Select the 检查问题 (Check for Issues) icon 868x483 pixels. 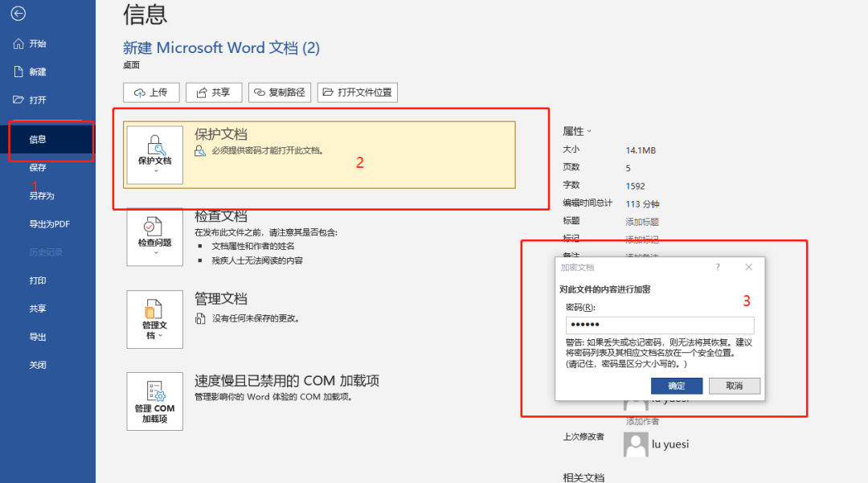[154, 234]
